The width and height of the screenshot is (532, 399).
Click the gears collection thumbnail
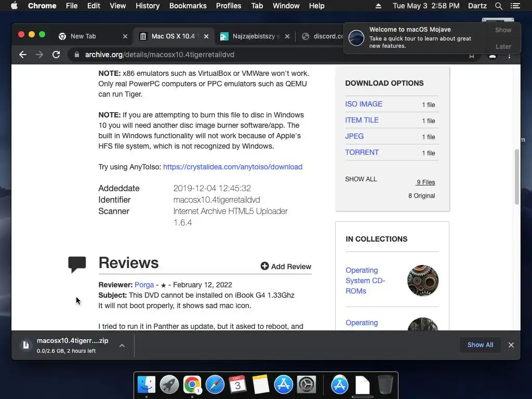pyautogui.click(x=423, y=281)
